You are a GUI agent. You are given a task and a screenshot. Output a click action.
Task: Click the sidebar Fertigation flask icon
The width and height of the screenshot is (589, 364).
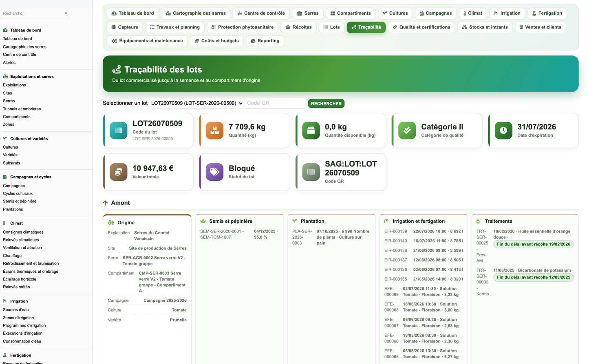(5, 355)
